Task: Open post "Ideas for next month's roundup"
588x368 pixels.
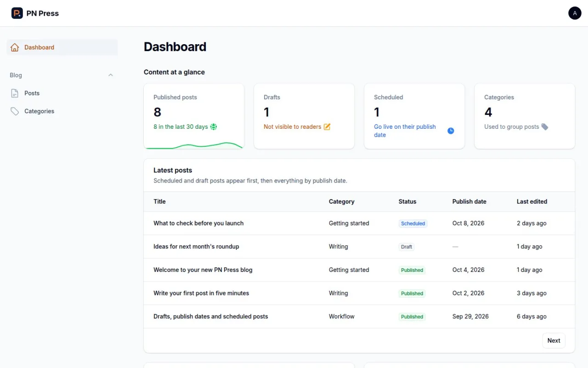Action: point(196,247)
